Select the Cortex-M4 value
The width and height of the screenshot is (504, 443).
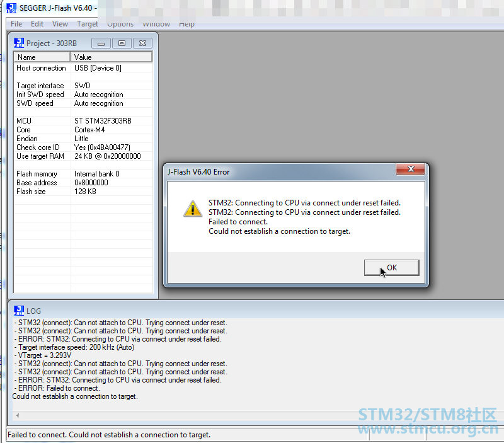click(89, 130)
